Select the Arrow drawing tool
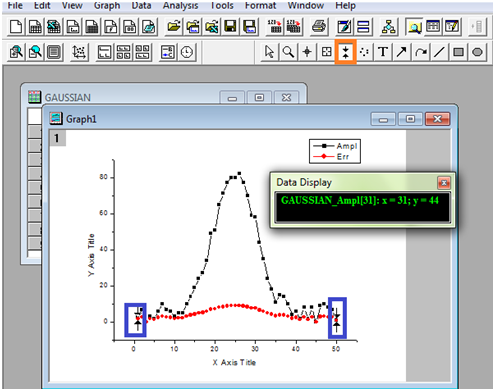Viewport: 495px width, 391px height. coord(402,52)
